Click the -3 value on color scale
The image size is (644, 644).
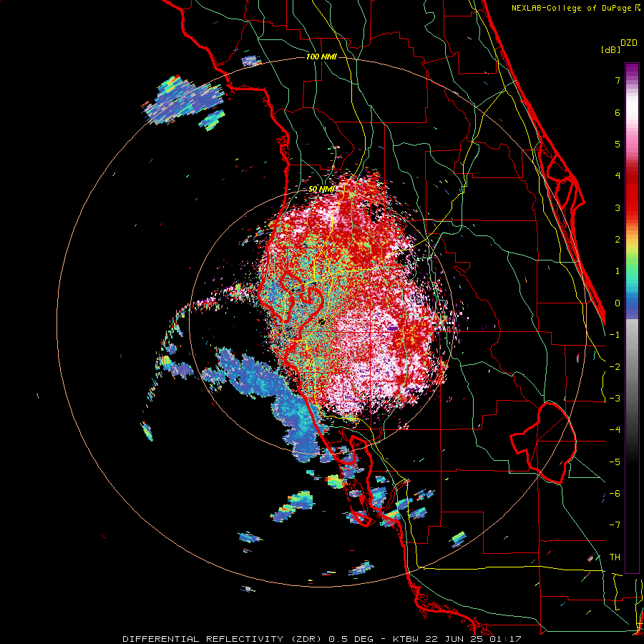(615, 399)
